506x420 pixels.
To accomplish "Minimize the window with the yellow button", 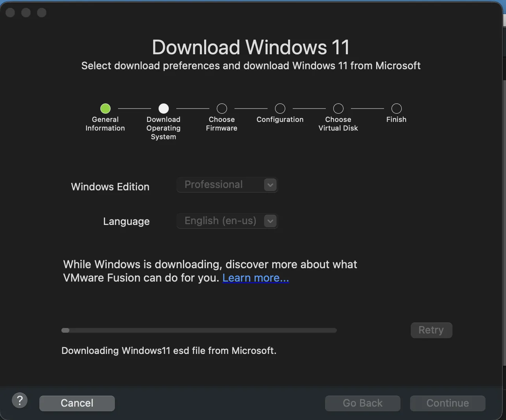I will pos(26,13).
